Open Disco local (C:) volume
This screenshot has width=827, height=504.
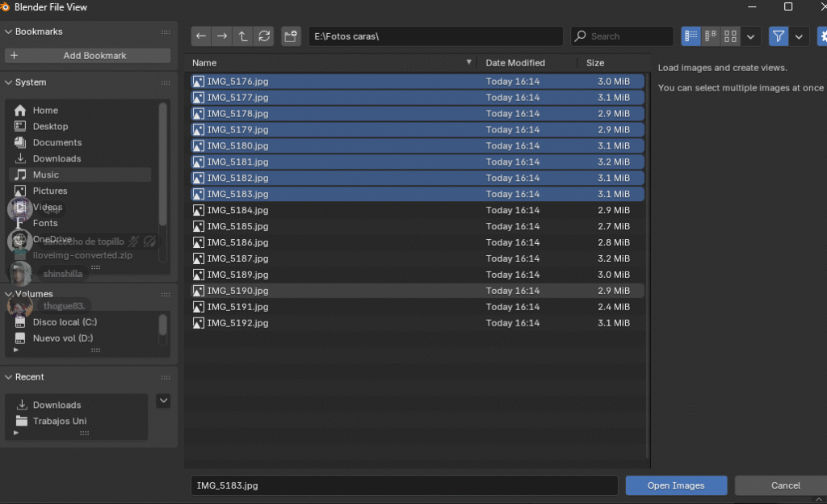65,322
